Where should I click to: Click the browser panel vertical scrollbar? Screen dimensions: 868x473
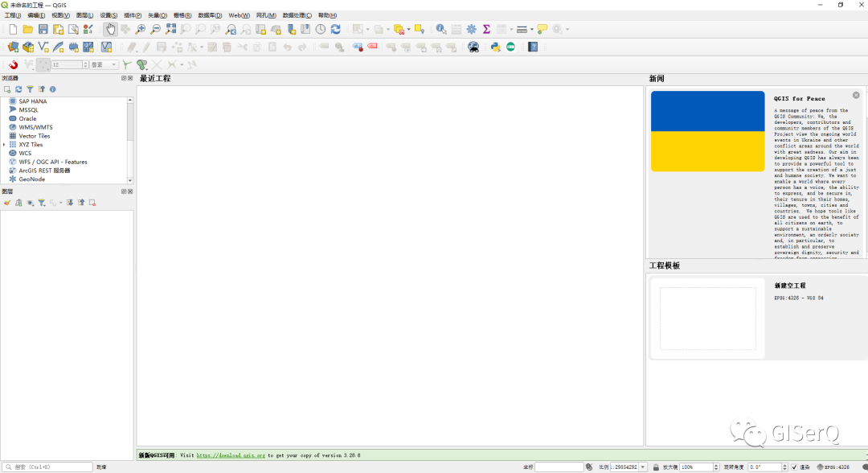click(x=130, y=140)
